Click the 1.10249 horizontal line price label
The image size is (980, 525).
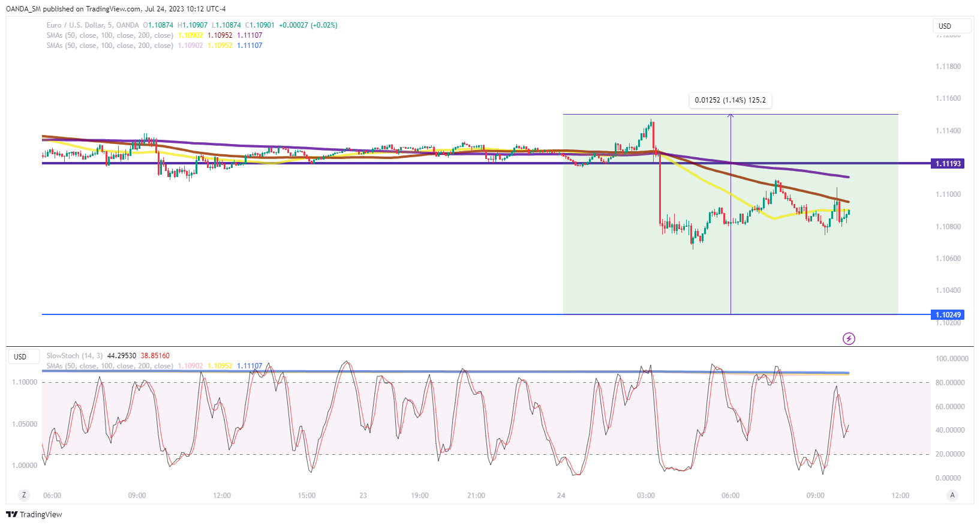[x=948, y=314]
